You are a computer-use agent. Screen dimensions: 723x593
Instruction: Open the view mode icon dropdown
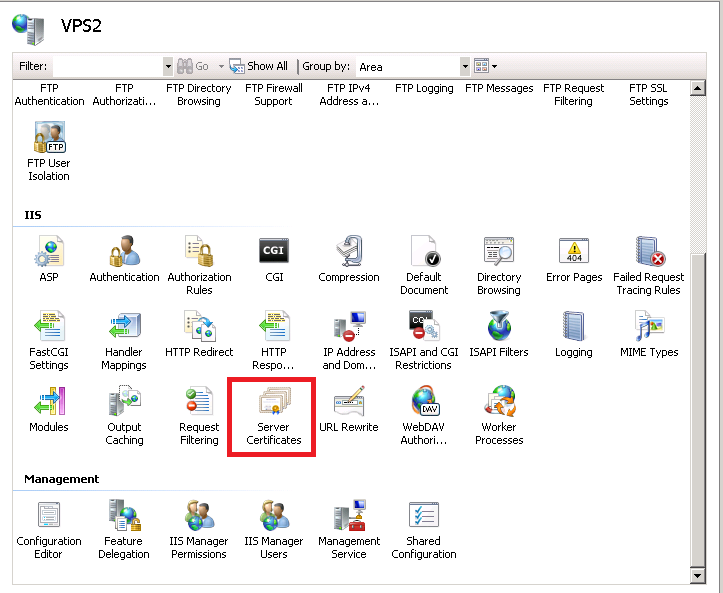pyautogui.click(x=486, y=66)
